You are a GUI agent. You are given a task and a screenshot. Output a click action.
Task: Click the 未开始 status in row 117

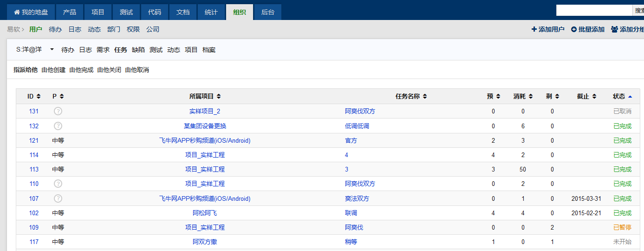(x=622, y=242)
